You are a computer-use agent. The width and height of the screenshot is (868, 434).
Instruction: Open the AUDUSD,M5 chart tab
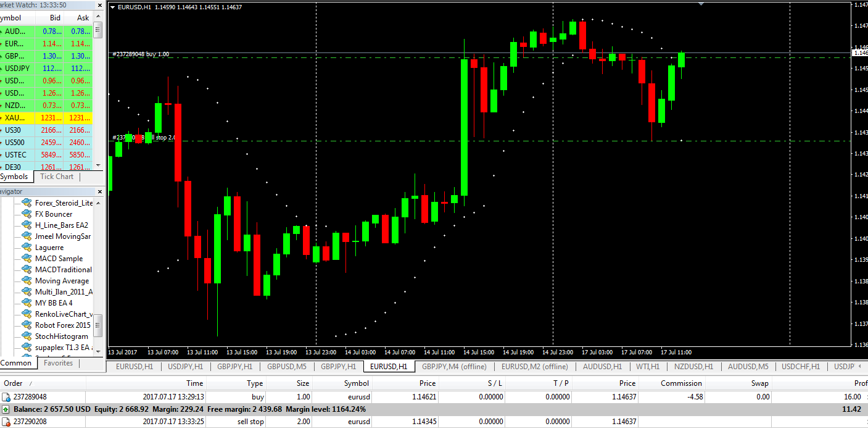(x=748, y=366)
